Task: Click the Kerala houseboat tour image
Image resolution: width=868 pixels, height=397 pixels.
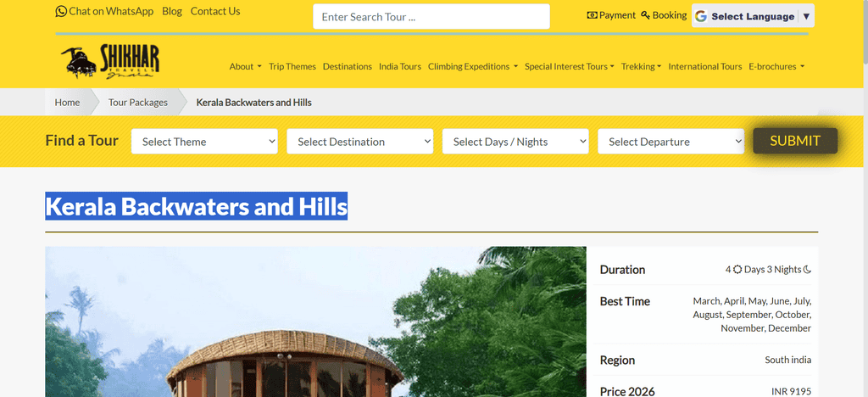Action: (x=315, y=322)
